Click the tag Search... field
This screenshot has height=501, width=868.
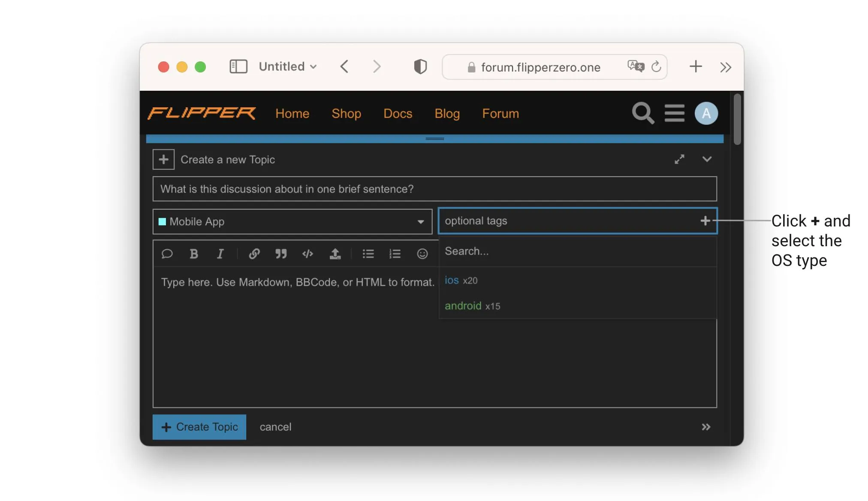tap(578, 251)
